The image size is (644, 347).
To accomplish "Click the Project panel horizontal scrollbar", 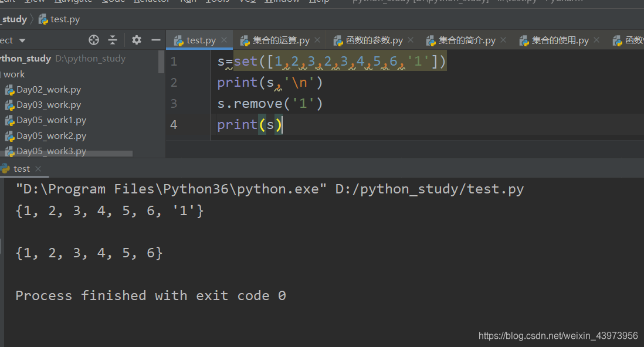I will tap(66, 154).
